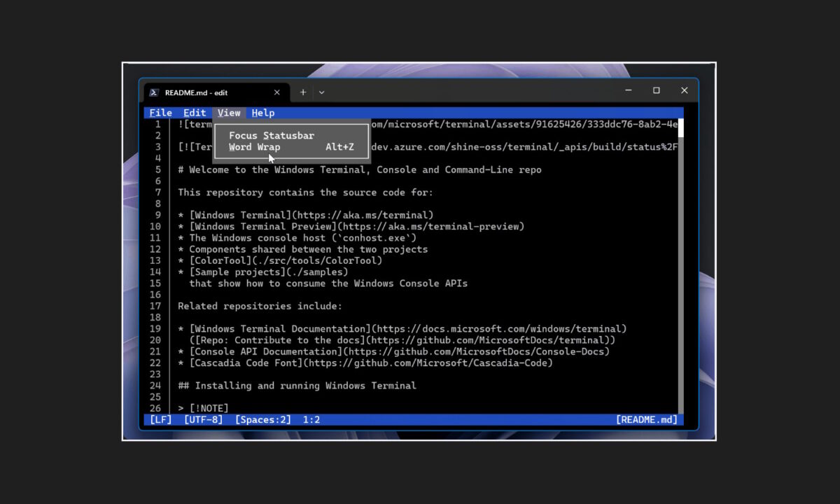Click the Word Wrap Alt+Z shortcut label
Screen dimensions: 840x504
(339, 147)
